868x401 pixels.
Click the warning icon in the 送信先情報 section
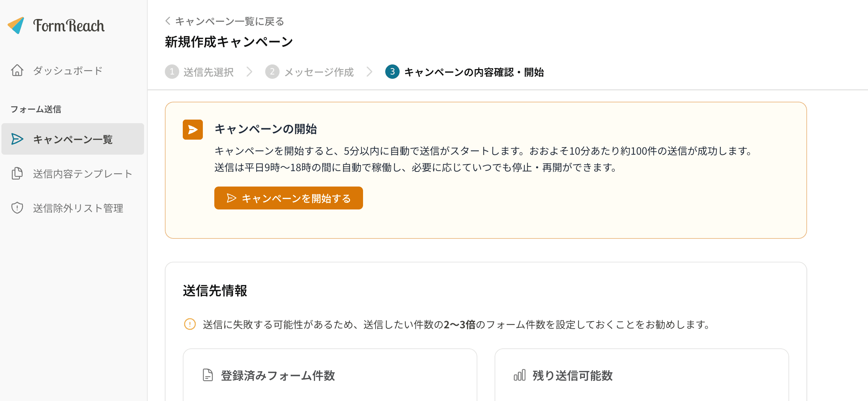coord(190,324)
